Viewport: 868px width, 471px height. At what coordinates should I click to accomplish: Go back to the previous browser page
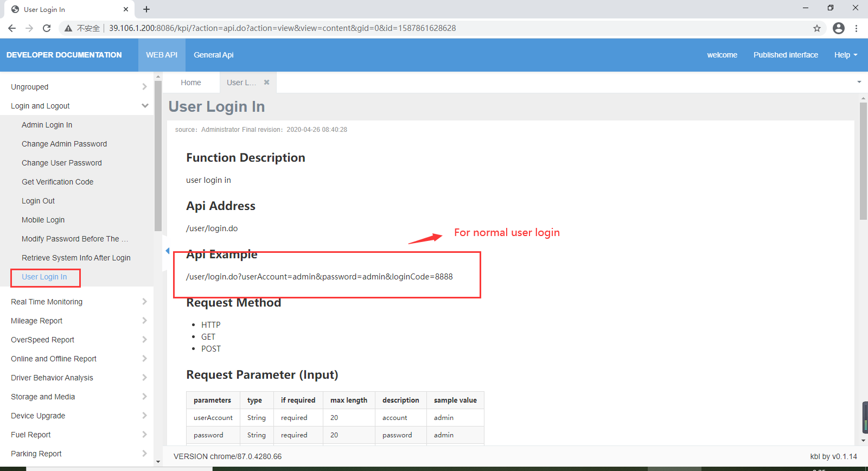coord(12,28)
